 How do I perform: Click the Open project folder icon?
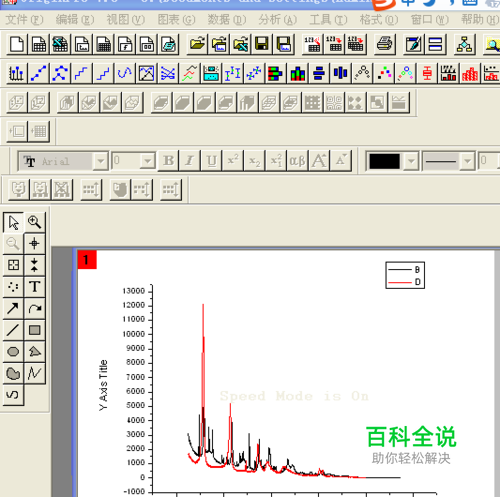click(197, 44)
